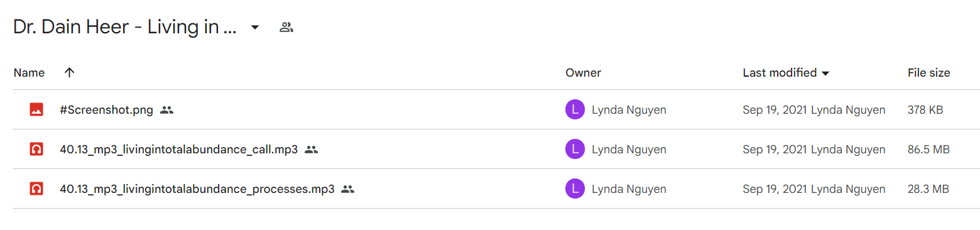Click Lynda Nguyen avatar in the call.mp3 row
Viewport: 980px width, 230px height.
[x=575, y=150]
